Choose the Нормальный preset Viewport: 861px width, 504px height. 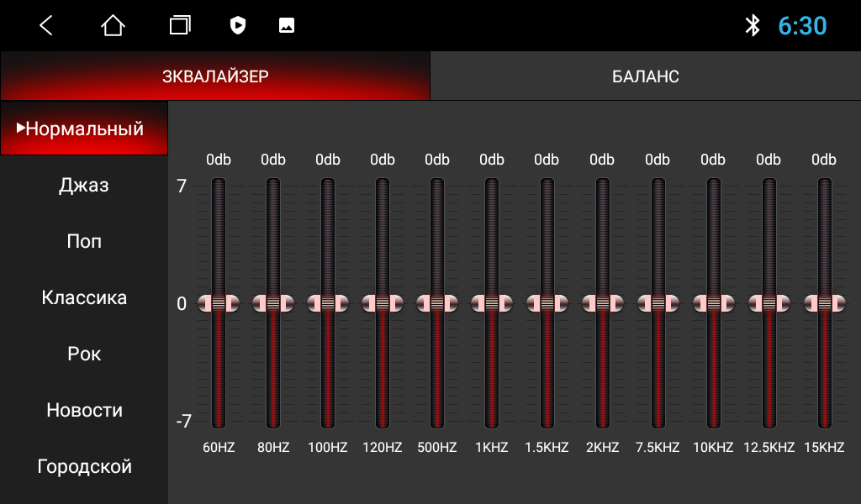[x=84, y=129]
